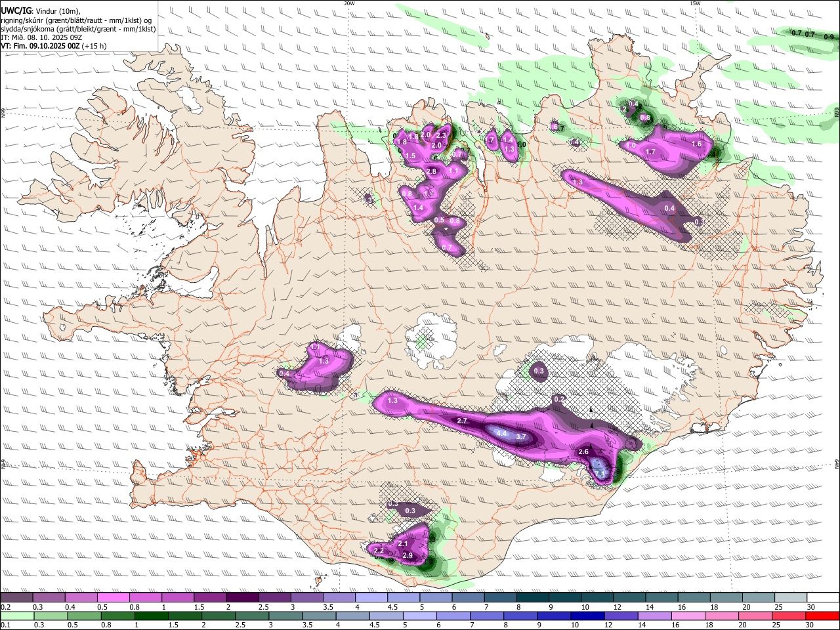
Task: Select the Vindur (10m) header text
Action: point(57,10)
